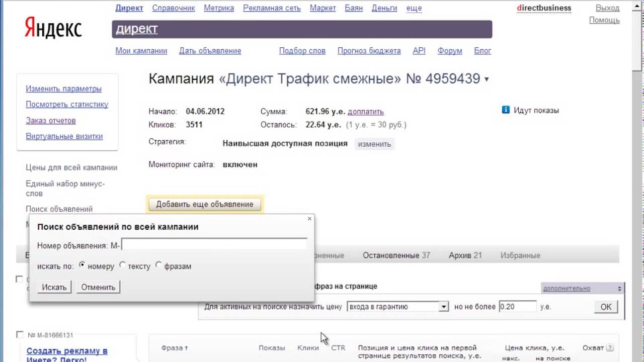
Task: Open the Дать объявление link
Action: 210,51
